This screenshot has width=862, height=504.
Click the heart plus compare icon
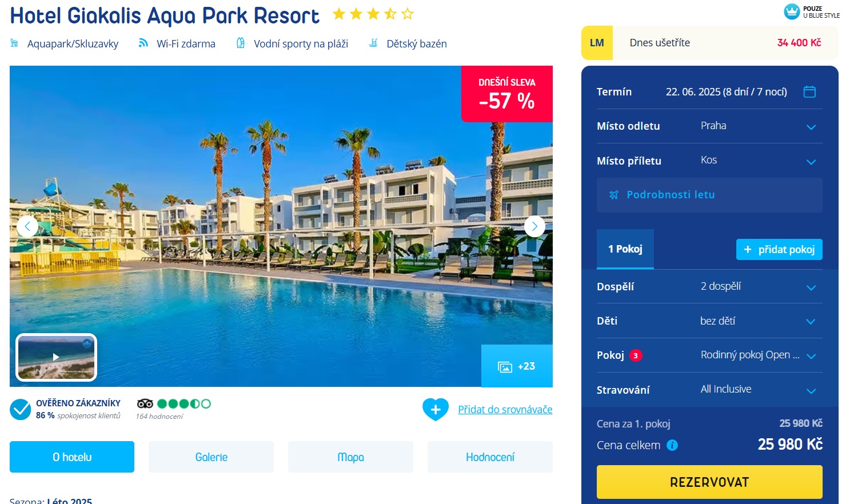pyautogui.click(x=436, y=409)
